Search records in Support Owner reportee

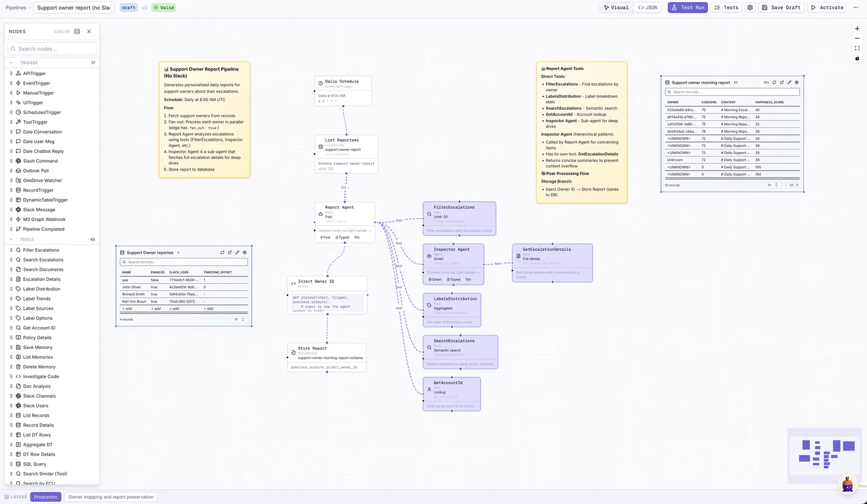(x=184, y=262)
